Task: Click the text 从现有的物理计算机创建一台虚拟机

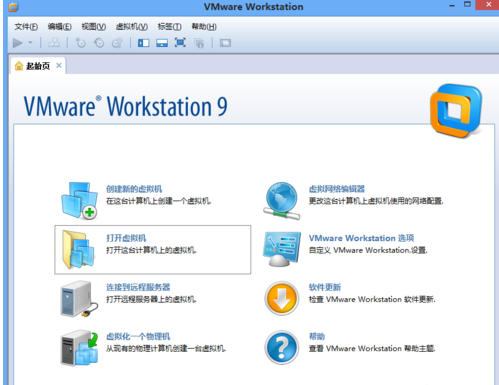Action: coord(166,349)
